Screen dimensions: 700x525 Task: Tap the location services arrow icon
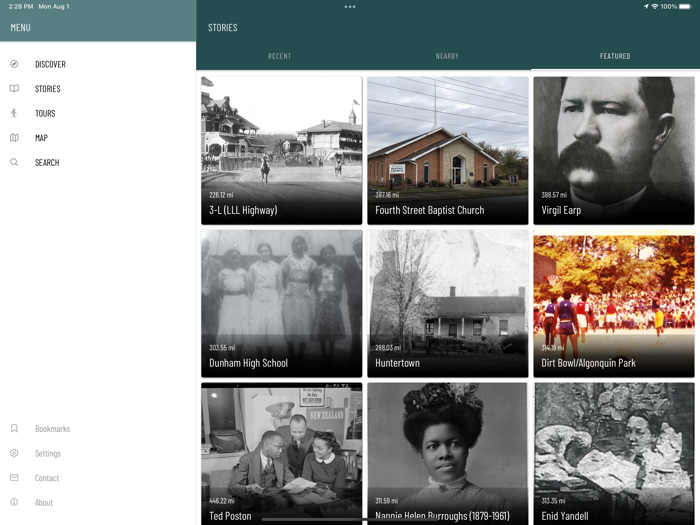[646, 6]
